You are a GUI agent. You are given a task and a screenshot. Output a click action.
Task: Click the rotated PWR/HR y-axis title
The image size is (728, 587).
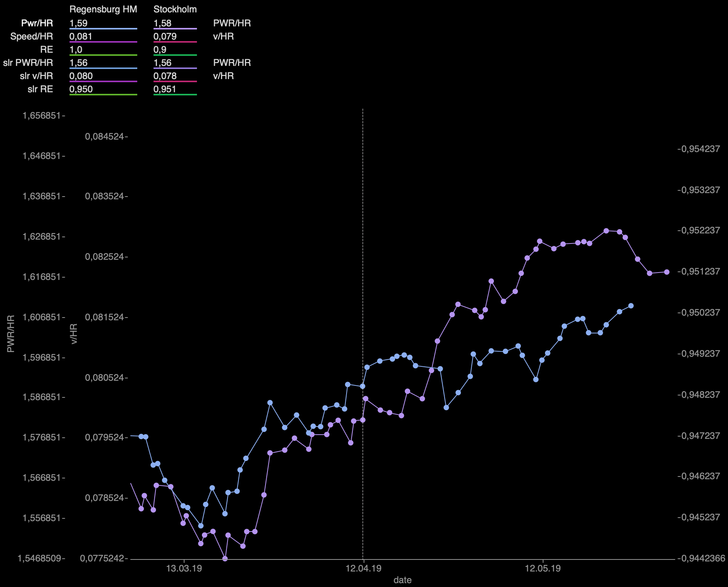pos(11,333)
